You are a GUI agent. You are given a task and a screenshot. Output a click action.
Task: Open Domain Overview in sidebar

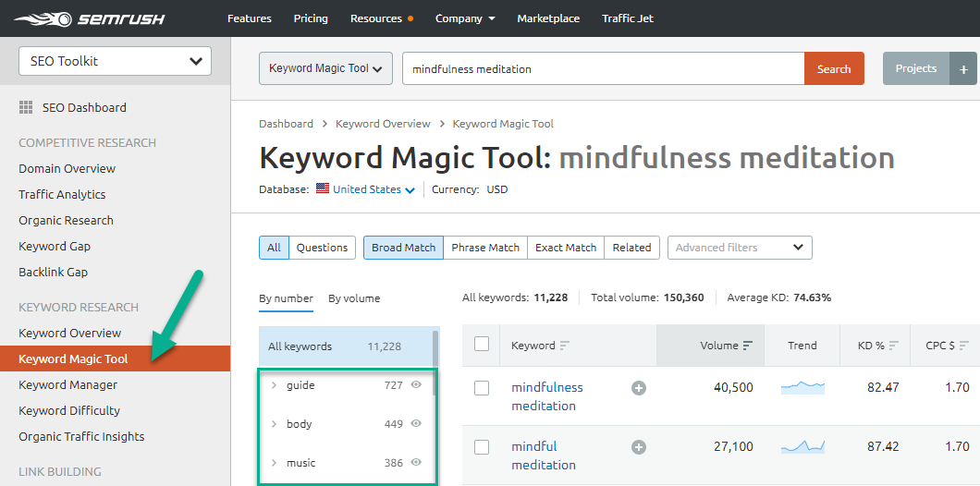pyautogui.click(x=67, y=169)
